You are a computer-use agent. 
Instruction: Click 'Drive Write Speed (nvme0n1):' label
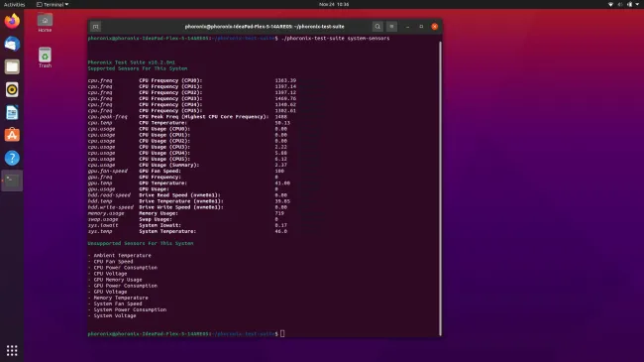tap(181, 207)
